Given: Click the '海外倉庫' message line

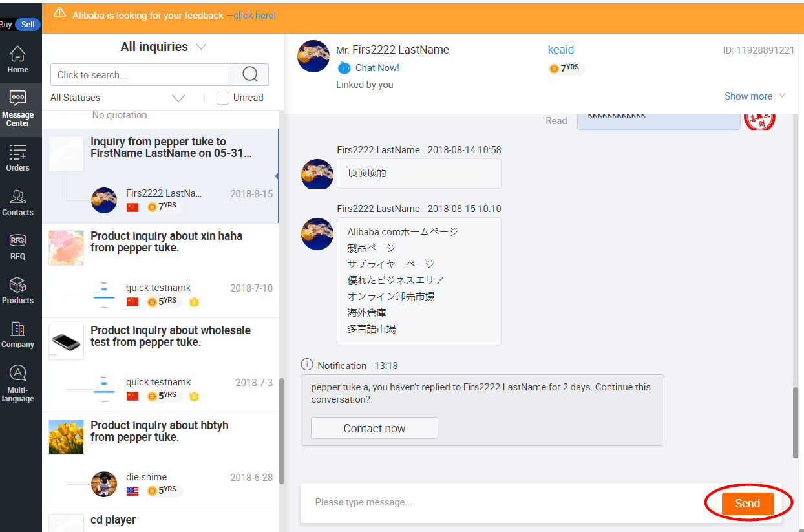Looking at the screenshot, I should 366,313.
